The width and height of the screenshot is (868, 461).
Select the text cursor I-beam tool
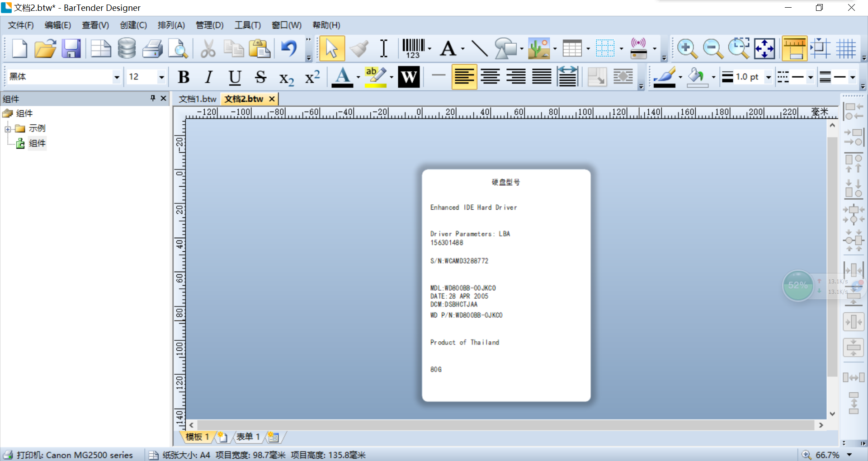(384, 48)
